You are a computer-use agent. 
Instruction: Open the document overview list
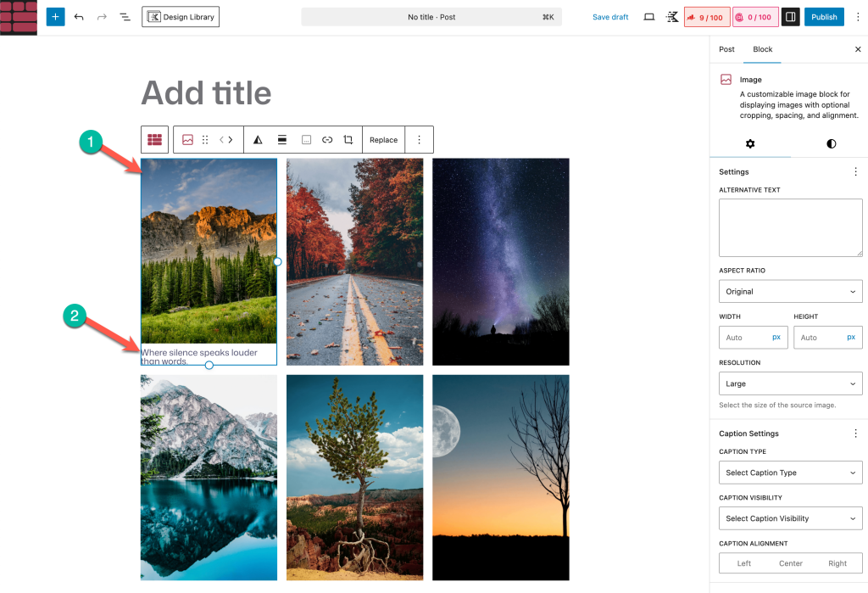tap(125, 17)
